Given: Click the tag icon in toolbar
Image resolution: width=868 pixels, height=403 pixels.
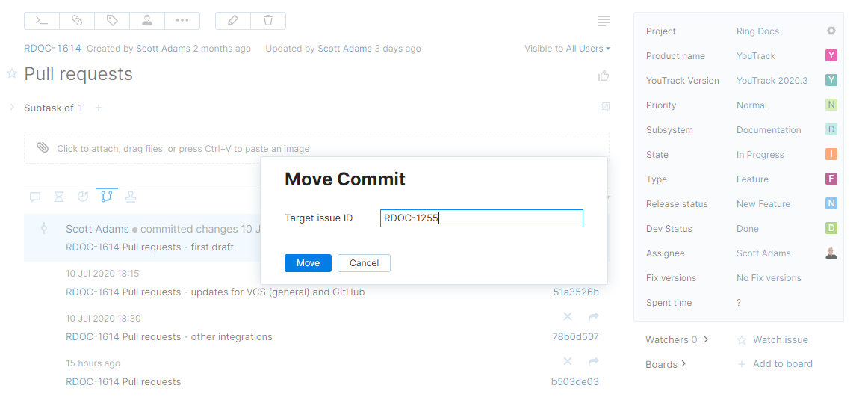Looking at the screenshot, I should (112, 21).
